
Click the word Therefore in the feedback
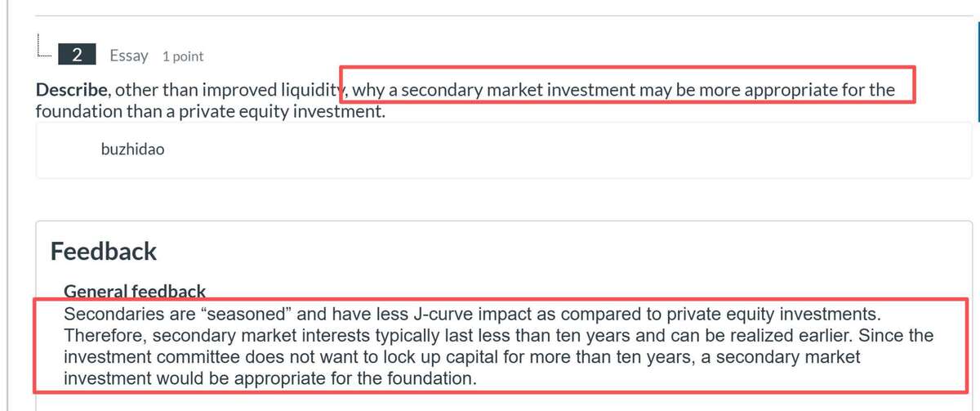pos(105,336)
